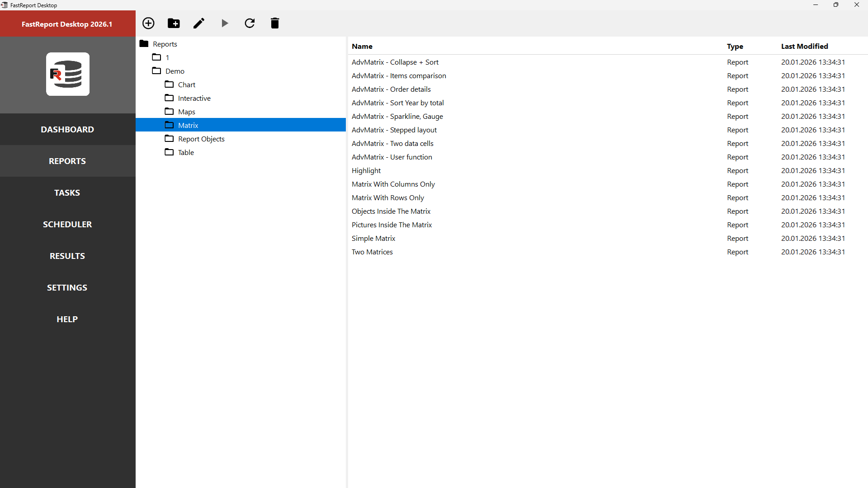Go to the Settings section

point(67,287)
